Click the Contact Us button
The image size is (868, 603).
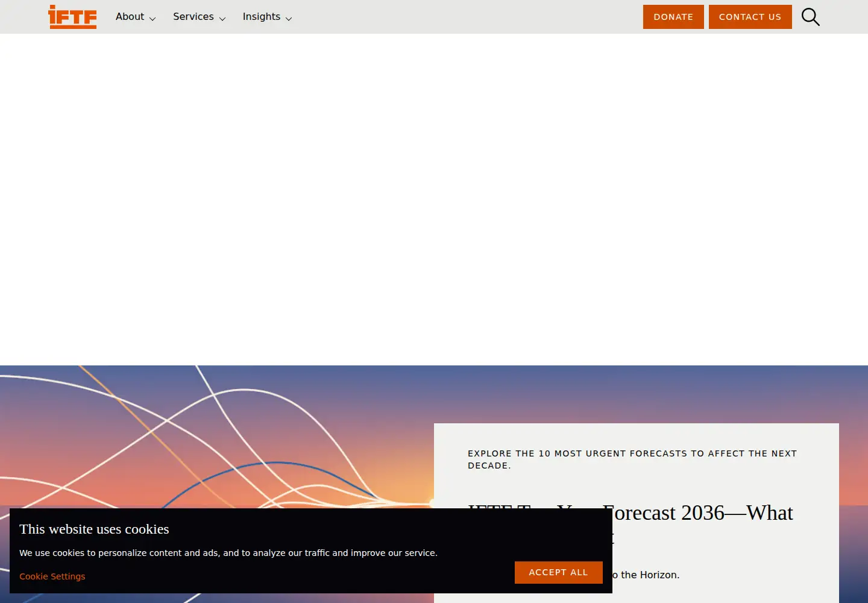pos(750,17)
